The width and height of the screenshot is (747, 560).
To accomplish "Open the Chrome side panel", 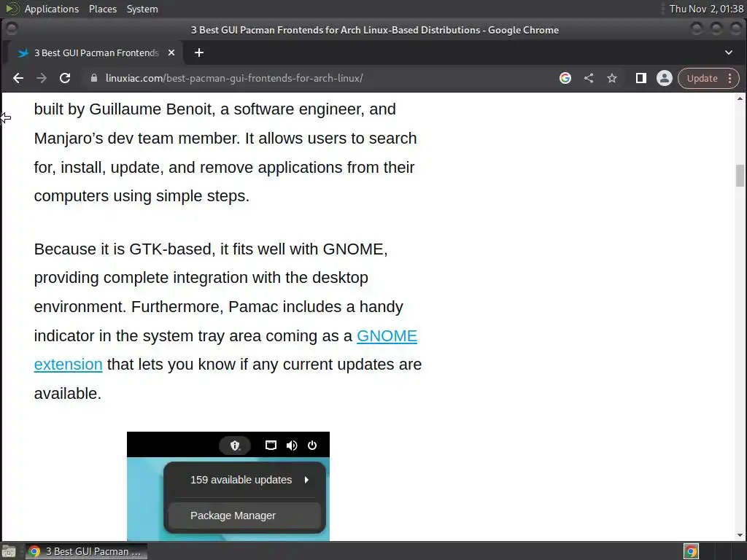I will click(640, 78).
